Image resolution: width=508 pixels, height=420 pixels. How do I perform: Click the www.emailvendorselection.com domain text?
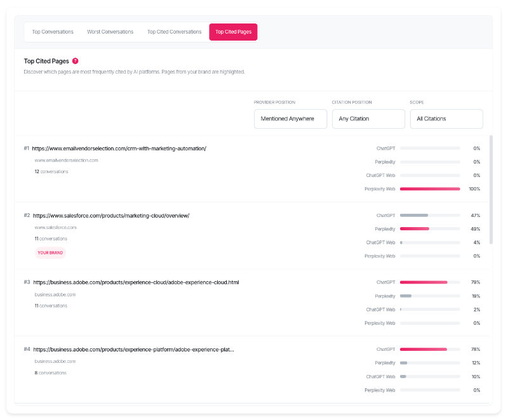click(x=67, y=160)
